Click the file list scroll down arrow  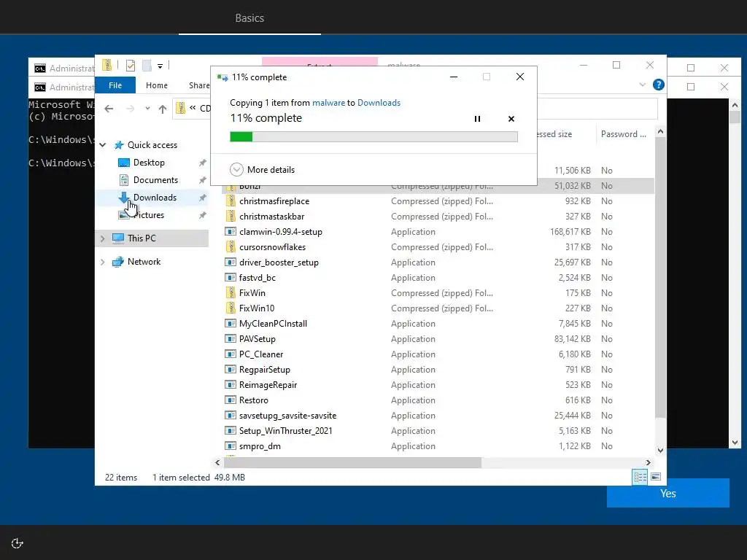pyautogui.click(x=660, y=450)
